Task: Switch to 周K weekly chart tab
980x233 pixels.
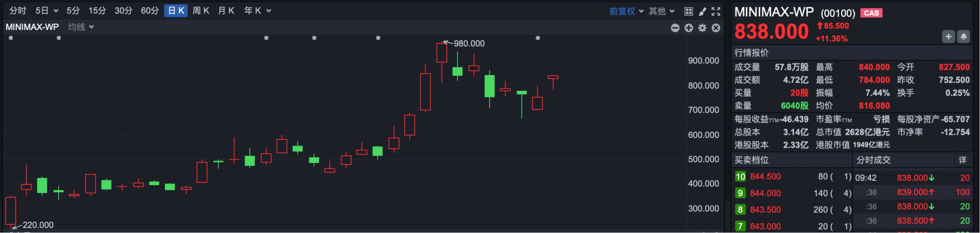Action: click(201, 11)
